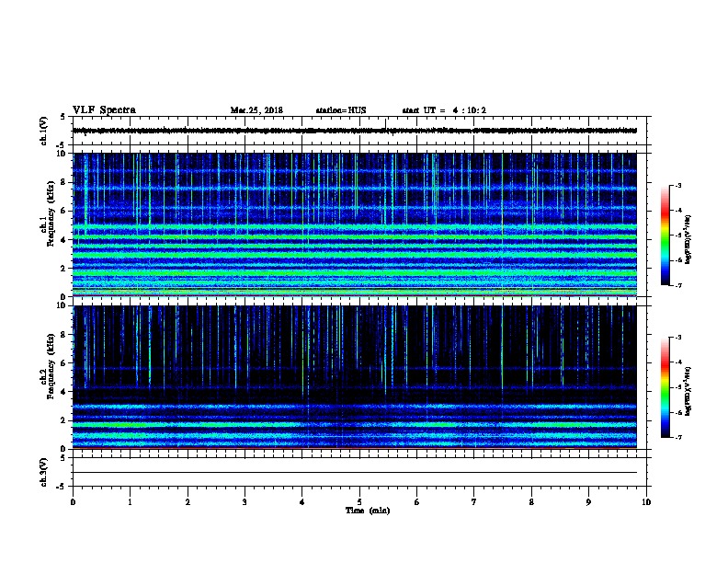Screen dimensions: 728x563
Task: Click the ch.2 spectrogram color scale bar
Action: [665, 387]
